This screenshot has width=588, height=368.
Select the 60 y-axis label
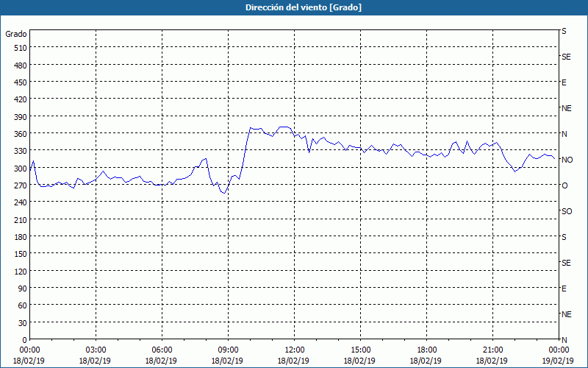[x=23, y=305]
